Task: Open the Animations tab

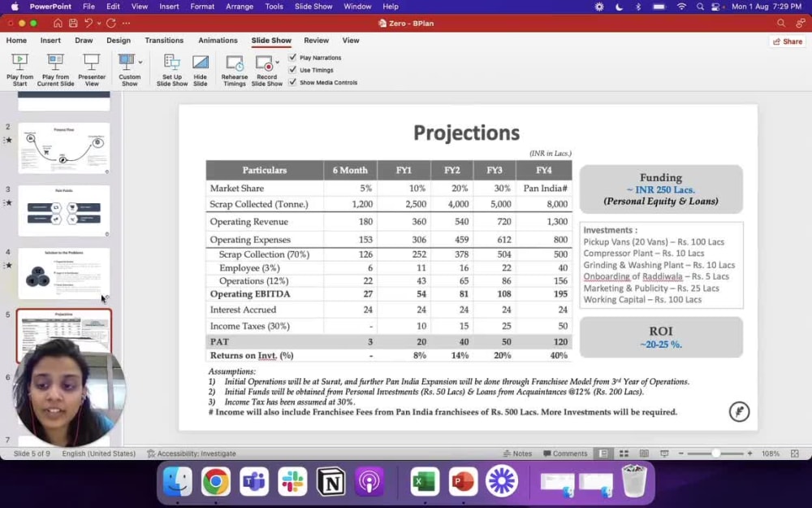Action: [x=218, y=41]
